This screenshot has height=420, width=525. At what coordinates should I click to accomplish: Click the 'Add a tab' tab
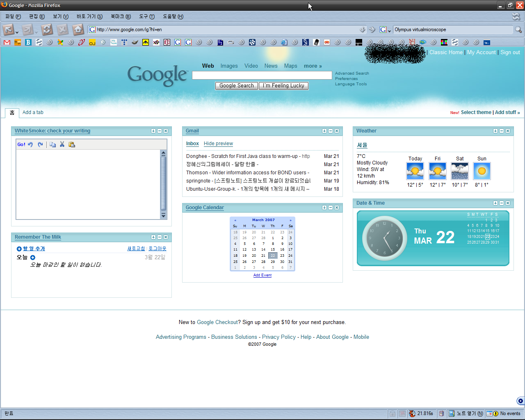[33, 112]
